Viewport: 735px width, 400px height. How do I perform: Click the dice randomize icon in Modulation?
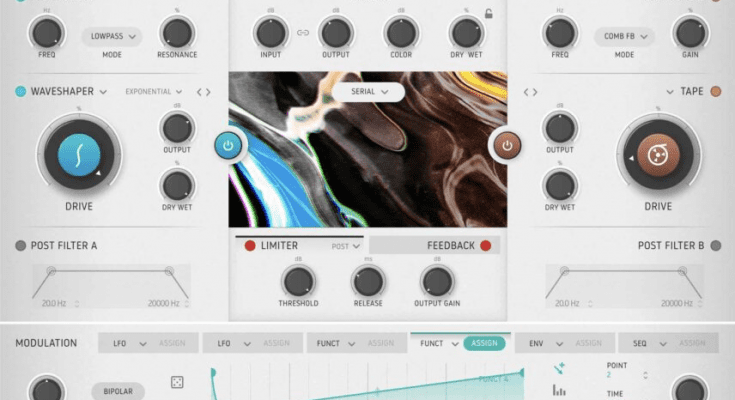coord(177,382)
